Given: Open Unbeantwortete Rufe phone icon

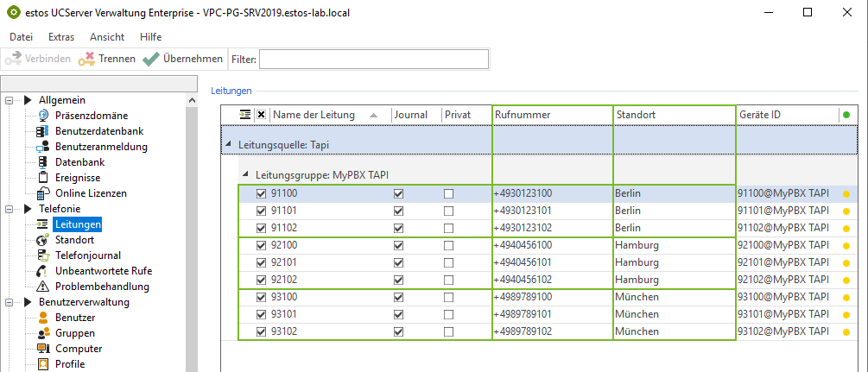Looking at the screenshot, I should click(42, 271).
